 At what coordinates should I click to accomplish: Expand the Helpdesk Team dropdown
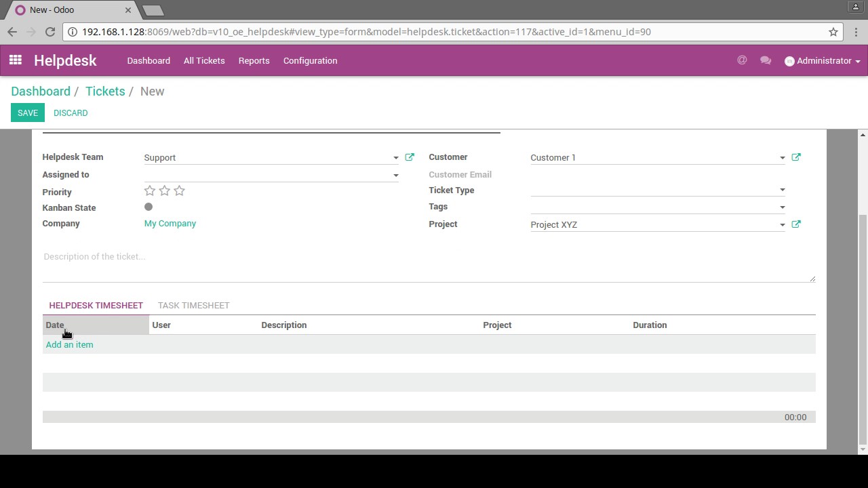click(396, 158)
